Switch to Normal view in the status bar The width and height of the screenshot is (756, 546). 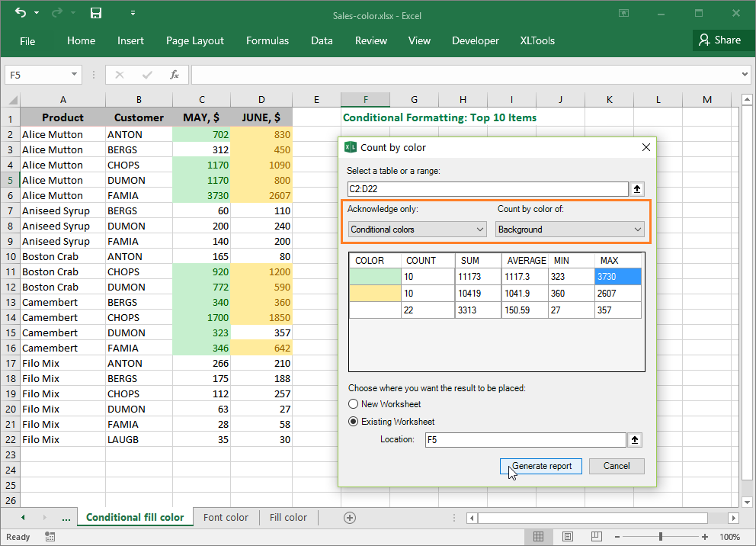(x=539, y=536)
